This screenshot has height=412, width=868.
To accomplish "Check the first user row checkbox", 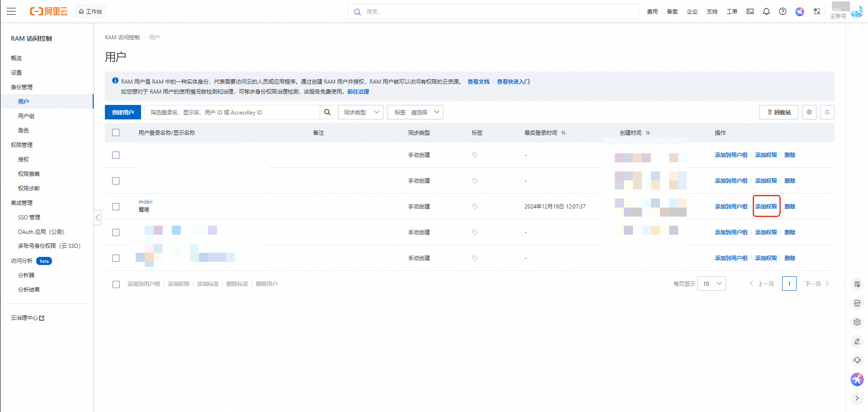I will pyautogui.click(x=116, y=155).
